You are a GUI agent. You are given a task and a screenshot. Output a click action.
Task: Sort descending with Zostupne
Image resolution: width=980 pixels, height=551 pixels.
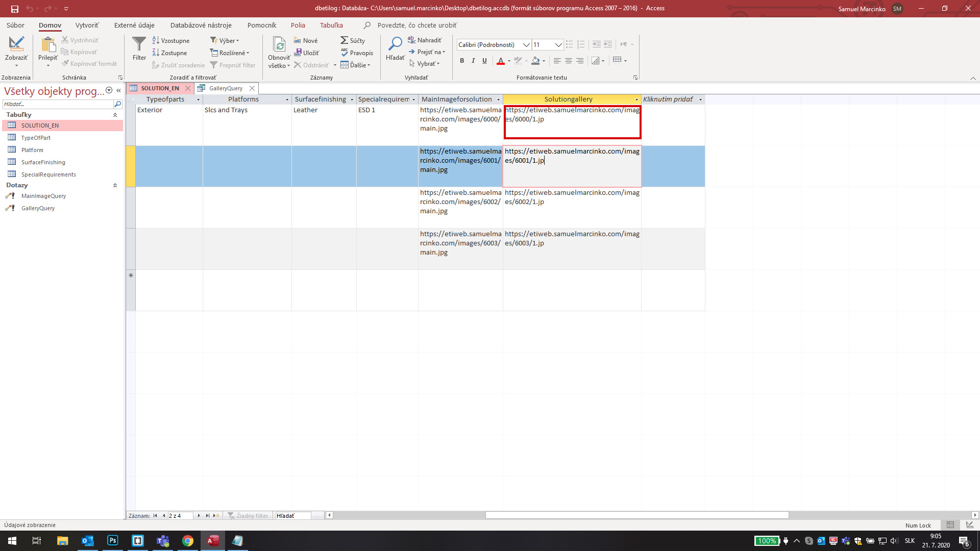click(170, 53)
